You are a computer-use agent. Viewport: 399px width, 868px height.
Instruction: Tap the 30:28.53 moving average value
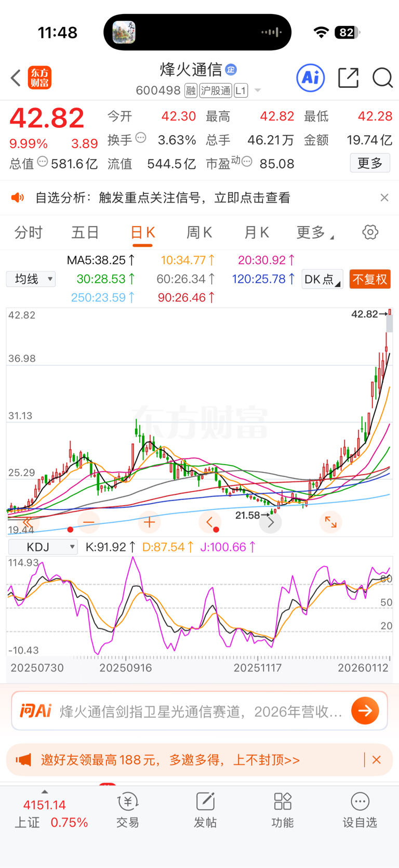coord(106,279)
